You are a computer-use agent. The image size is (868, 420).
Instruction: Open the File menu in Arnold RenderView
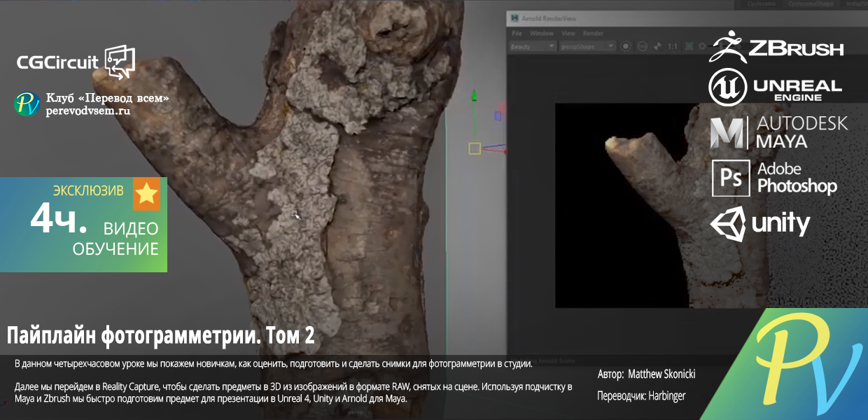click(517, 34)
